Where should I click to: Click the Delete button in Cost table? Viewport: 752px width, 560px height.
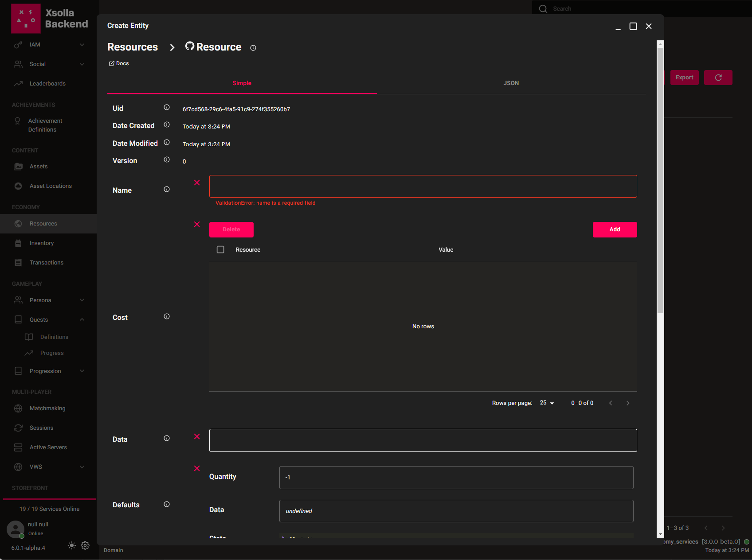pos(231,229)
